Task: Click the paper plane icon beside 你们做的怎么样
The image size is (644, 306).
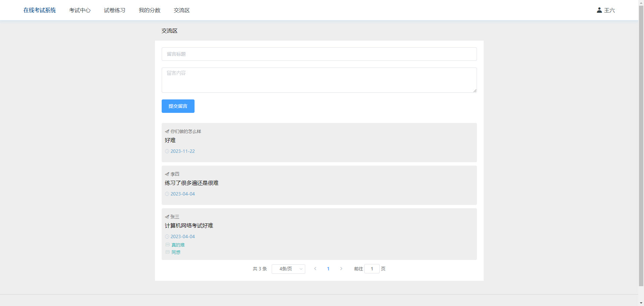Action: click(x=167, y=131)
